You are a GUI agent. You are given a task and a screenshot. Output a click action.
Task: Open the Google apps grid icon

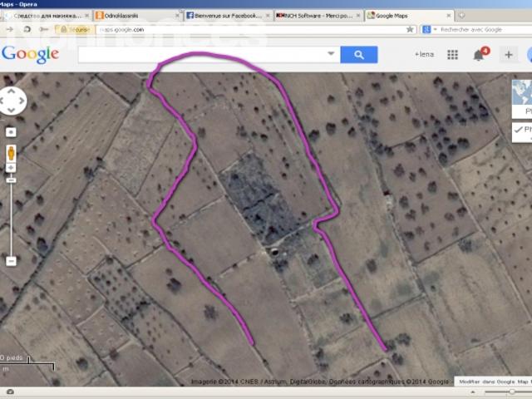[452, 55]
